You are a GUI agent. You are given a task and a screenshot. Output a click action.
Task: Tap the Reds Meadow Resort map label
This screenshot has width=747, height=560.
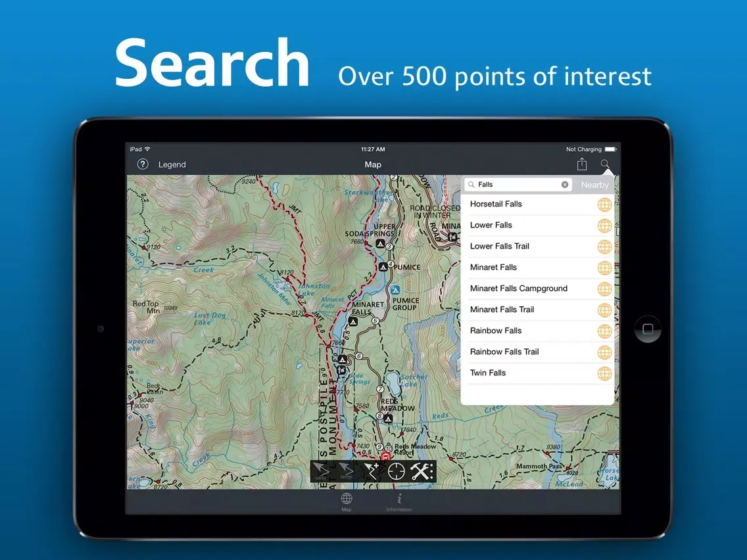414,449
